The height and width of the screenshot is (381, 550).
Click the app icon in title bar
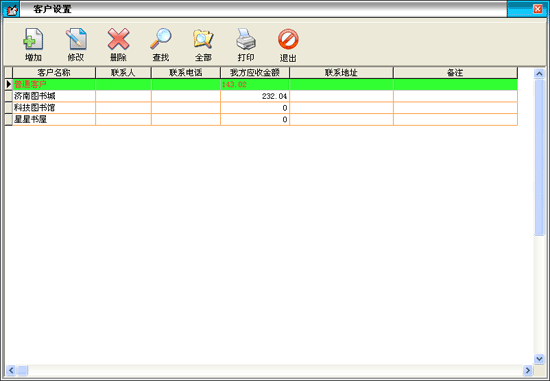click(x=11, y=9)
